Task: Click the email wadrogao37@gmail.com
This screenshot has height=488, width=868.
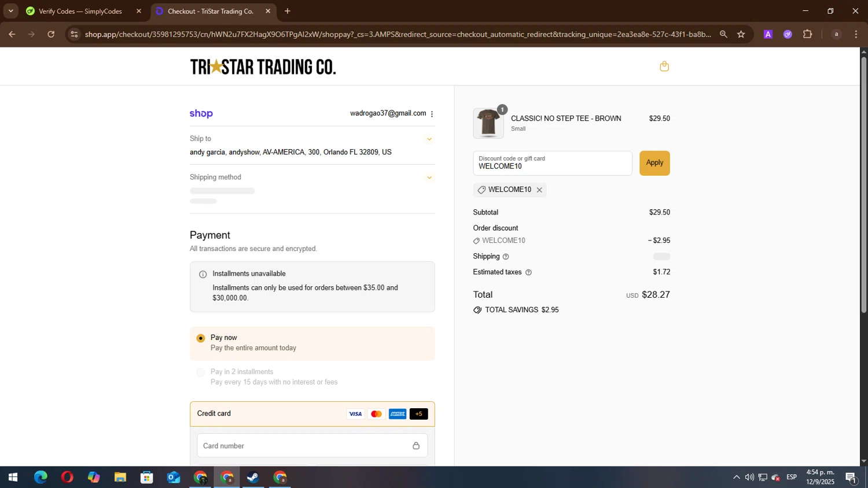Action: (x=388, y=114)
